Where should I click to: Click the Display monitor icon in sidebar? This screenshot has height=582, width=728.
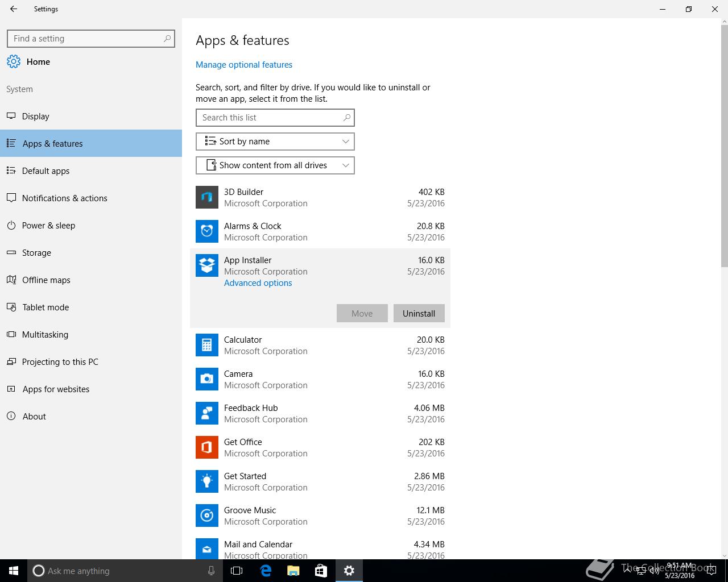11,116
